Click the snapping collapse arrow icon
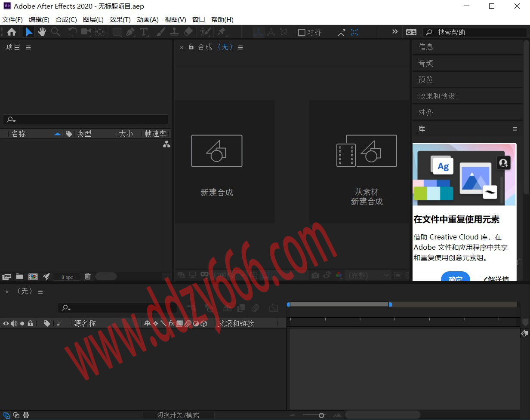 tap(341, 32)
